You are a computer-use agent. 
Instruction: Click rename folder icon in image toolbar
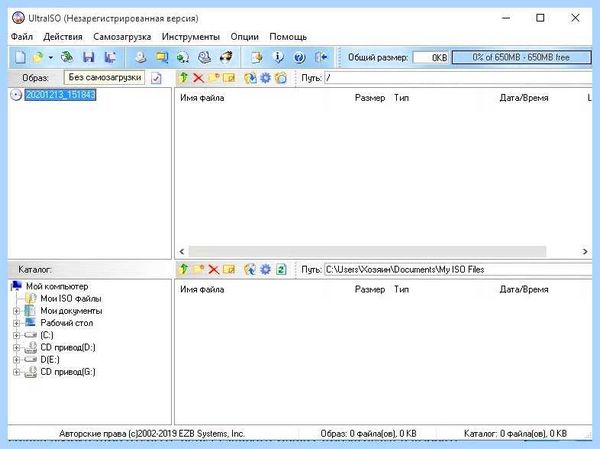[229, 78]
